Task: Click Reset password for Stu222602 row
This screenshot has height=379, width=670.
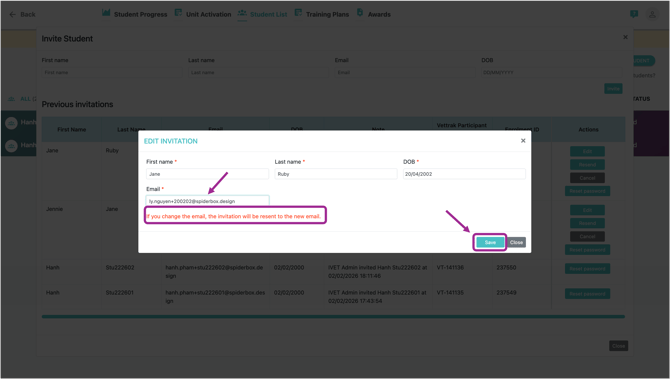Action: point(587,269)
